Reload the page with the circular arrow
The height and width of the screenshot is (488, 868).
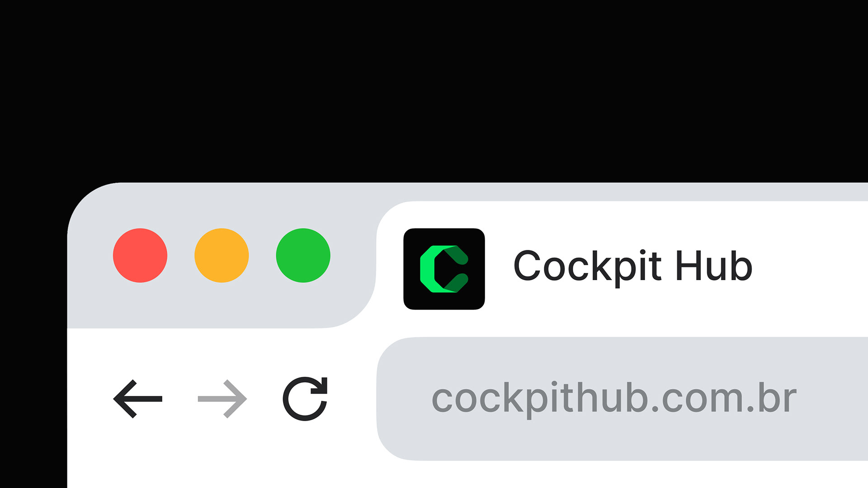(305, 399)
